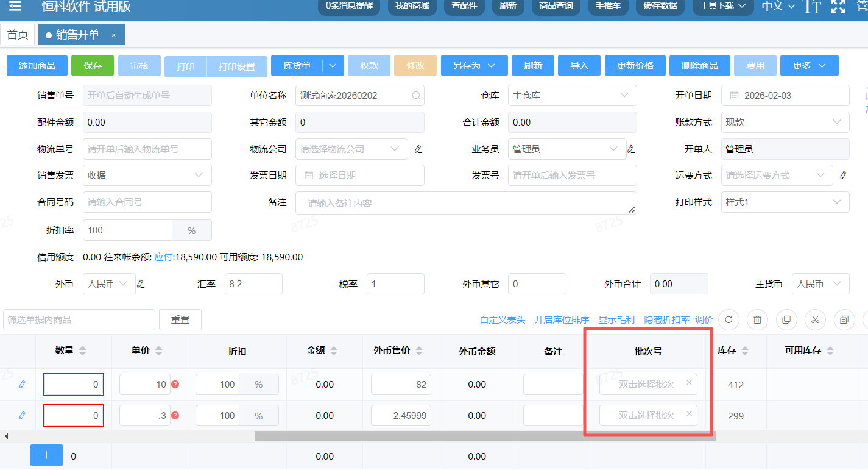Expand the 更多 dropdown button
Image resolution: width=868 pixels, height=470 pixels.
pos(810,65)
